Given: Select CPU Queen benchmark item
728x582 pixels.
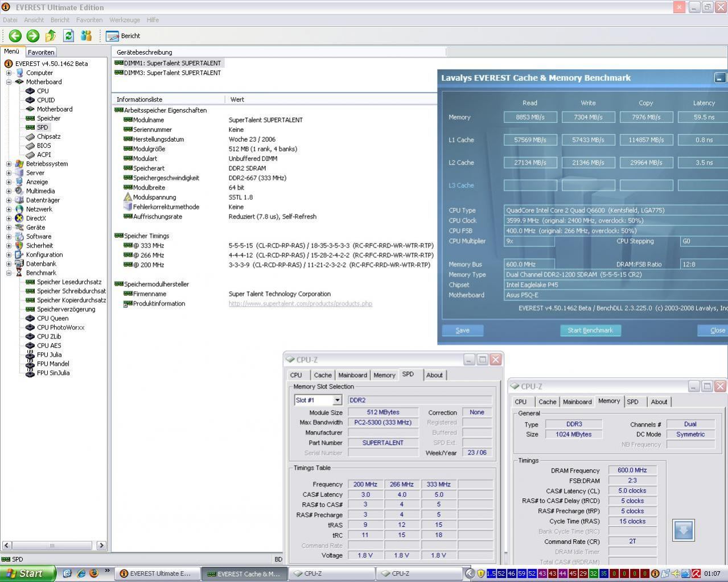Looking at the screenshot, I should [x=52, y=319].
